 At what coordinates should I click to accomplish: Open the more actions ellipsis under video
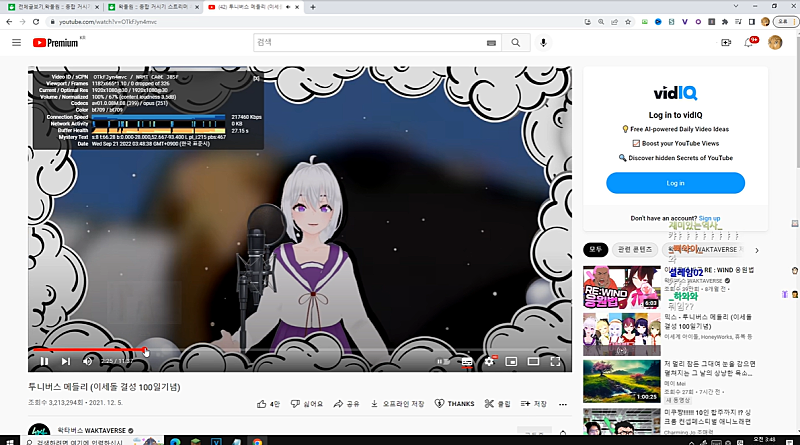pos(563,404)
